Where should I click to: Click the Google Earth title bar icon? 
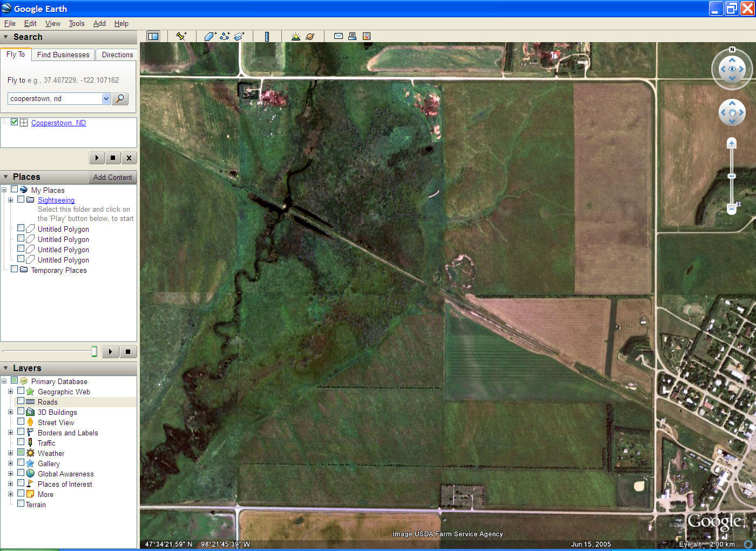coord(6,8)
